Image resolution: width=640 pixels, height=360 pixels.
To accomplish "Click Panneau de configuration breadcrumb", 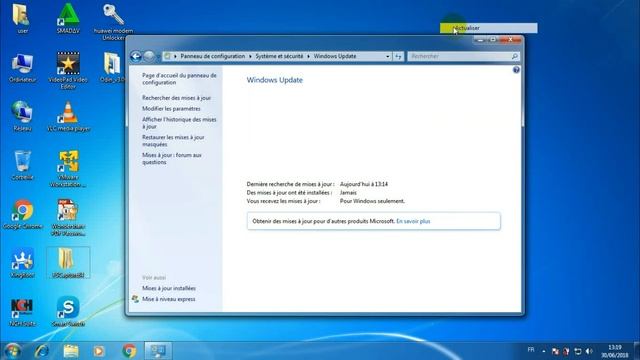I will point(213,56).
